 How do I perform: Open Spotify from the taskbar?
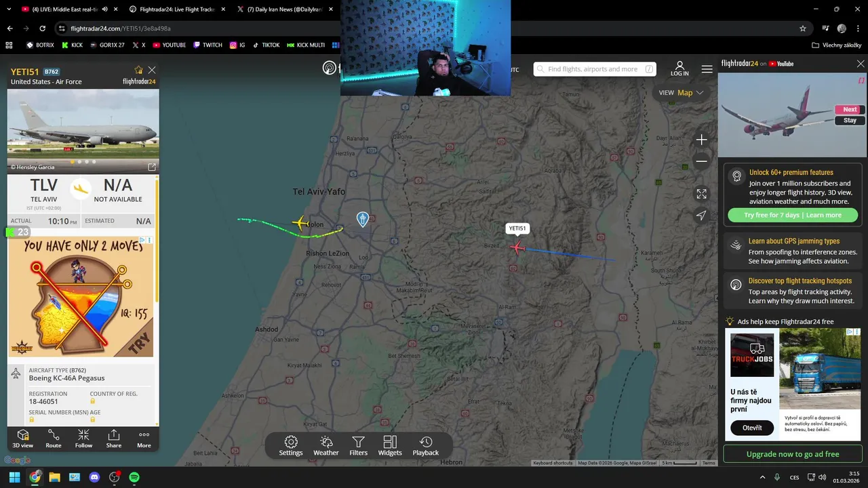pyautogui.click(x=134, y=477)
